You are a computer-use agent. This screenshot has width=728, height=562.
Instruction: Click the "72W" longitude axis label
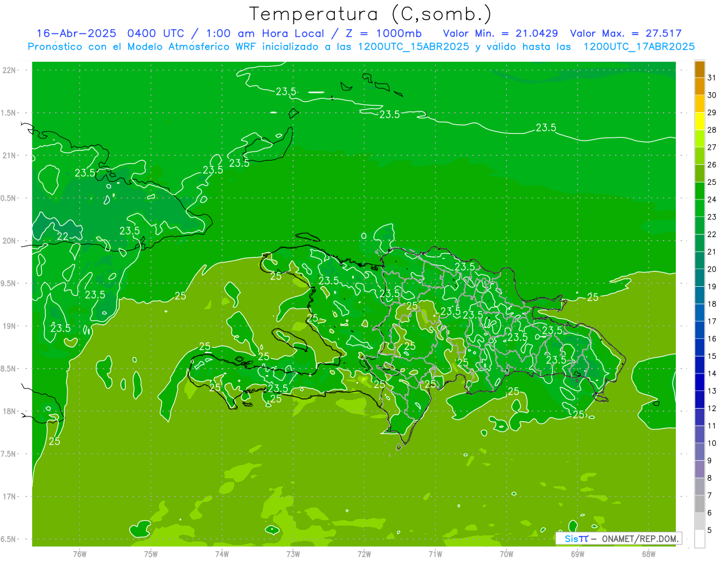364,554
